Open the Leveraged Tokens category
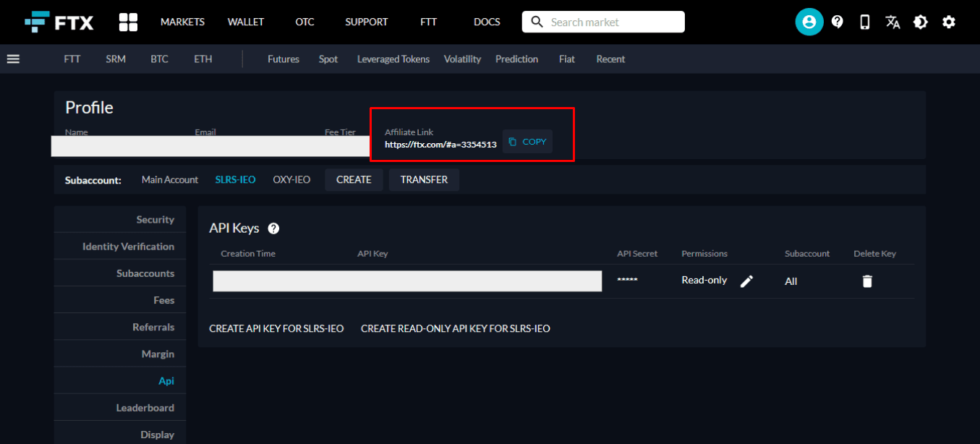 393,59
